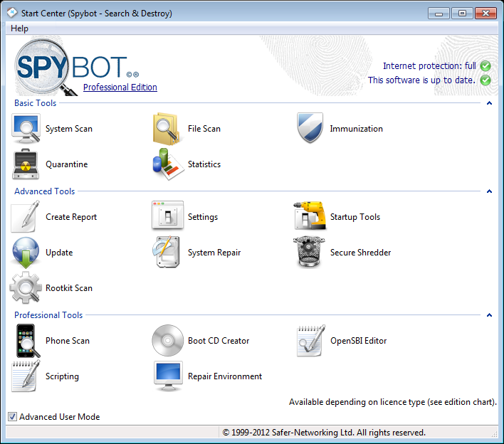Screen dimensions: 504x444
Task: Click the Internet protection status text
Action: click(429, 66)
